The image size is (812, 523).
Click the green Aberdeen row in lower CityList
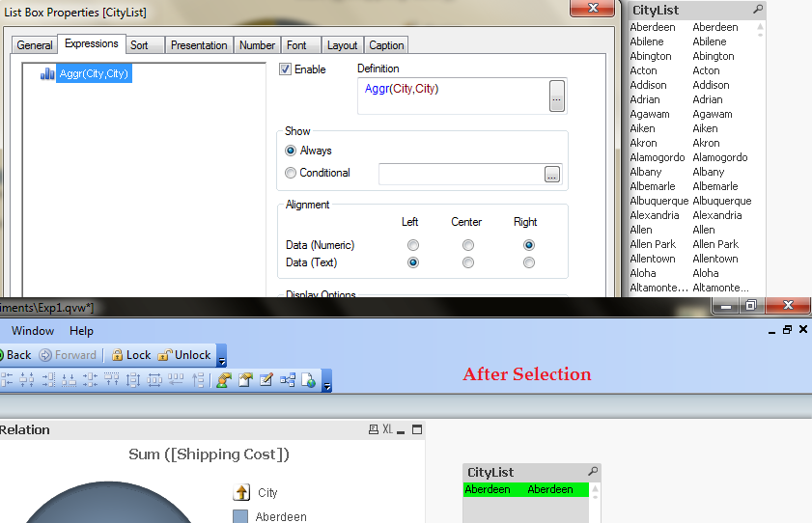[x=525, y=489]
